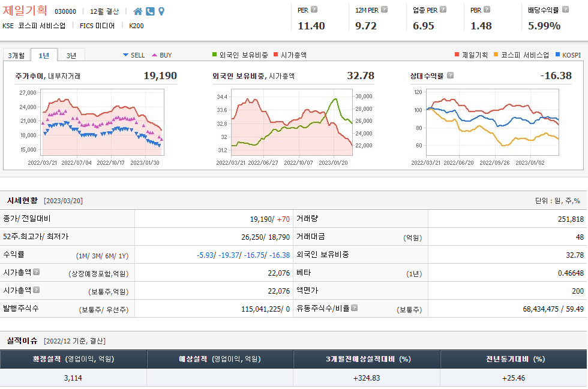Click the PBR value 1.48
The height and width of the screenshot is (389, 588).
coord(481,26)
